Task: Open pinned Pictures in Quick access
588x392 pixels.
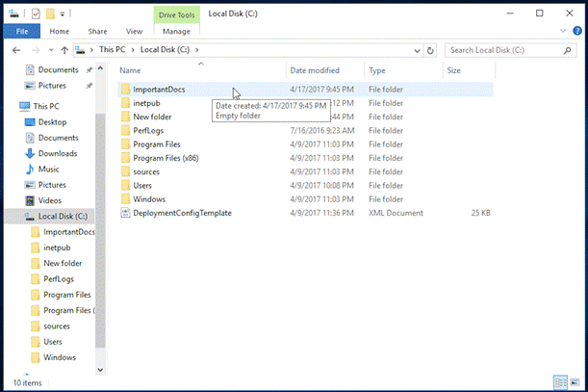Action: point(52,86)
